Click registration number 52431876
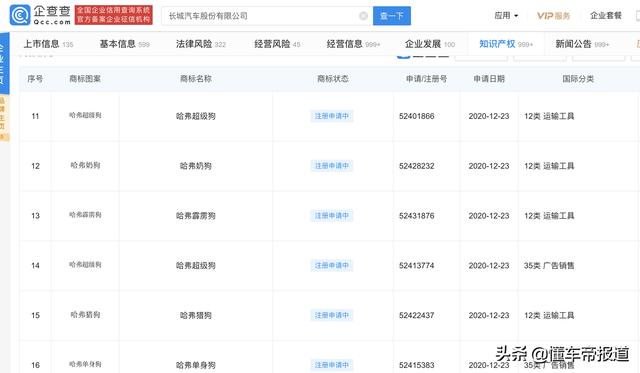The width and height of the screenshot is (640, 373). click(417, 216)
